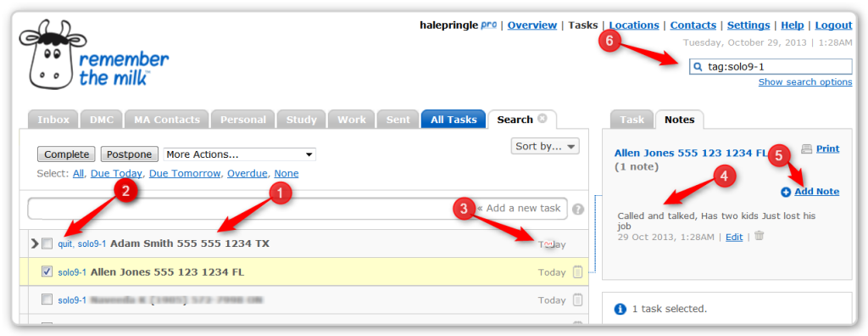The width and height of the screenshot is (868, 336).
Task: Click the solo9-1 tag on Allen Jones row
Action: pos(73,272)
